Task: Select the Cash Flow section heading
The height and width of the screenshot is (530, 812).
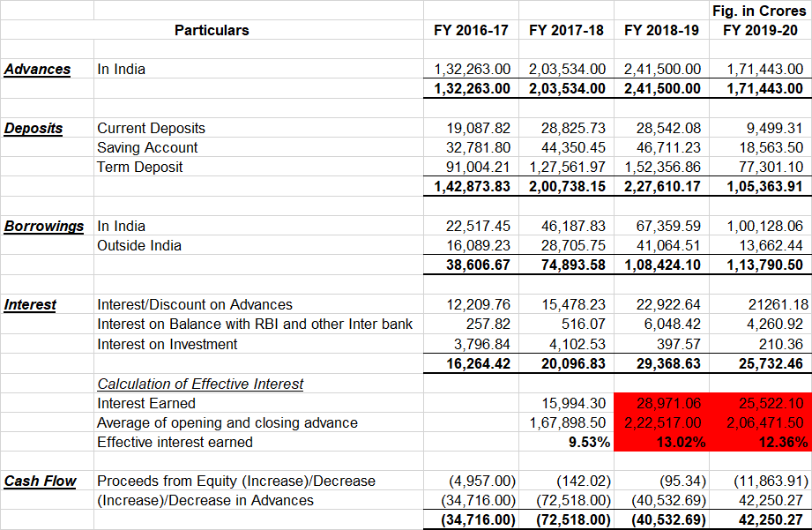Action: [40, 481]
